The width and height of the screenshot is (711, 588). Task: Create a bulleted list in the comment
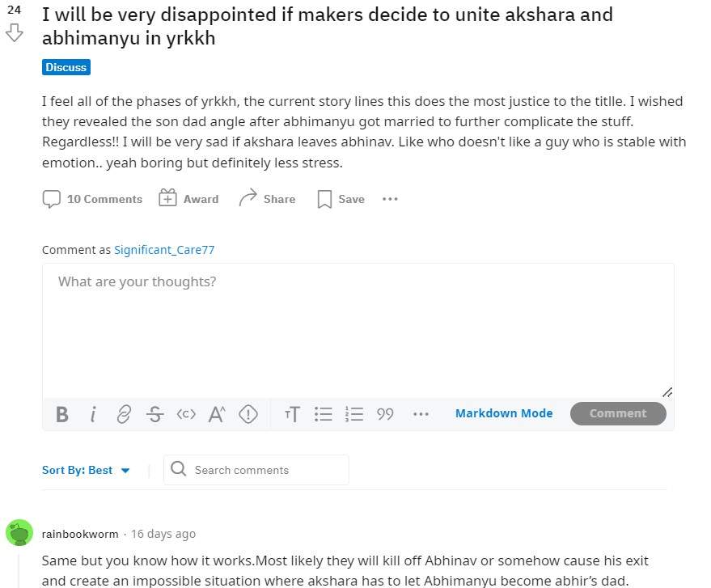(x=323, y=414)
